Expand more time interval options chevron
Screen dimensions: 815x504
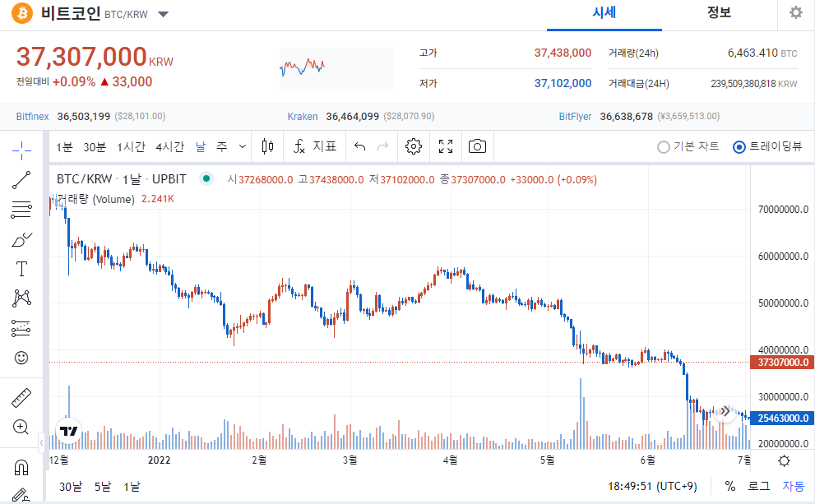click(x=243, y=146)
